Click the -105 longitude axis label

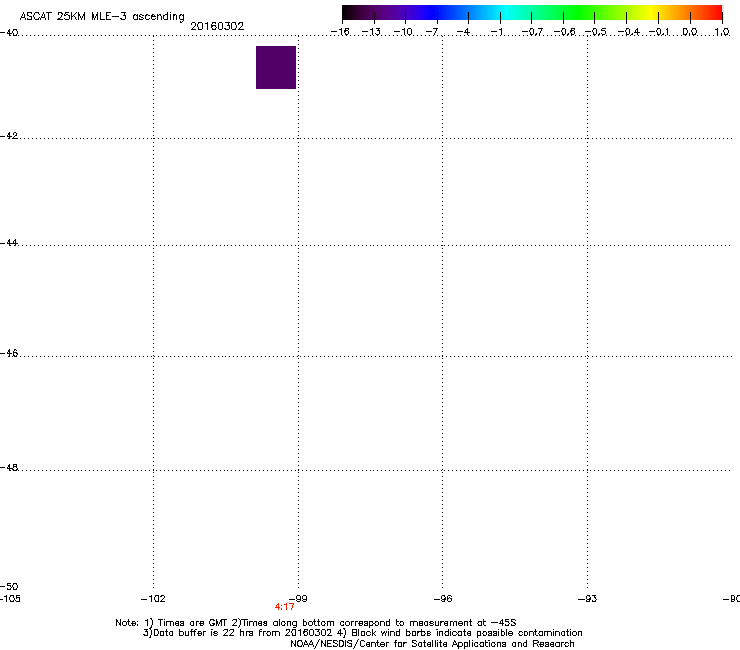coord(10,599)
